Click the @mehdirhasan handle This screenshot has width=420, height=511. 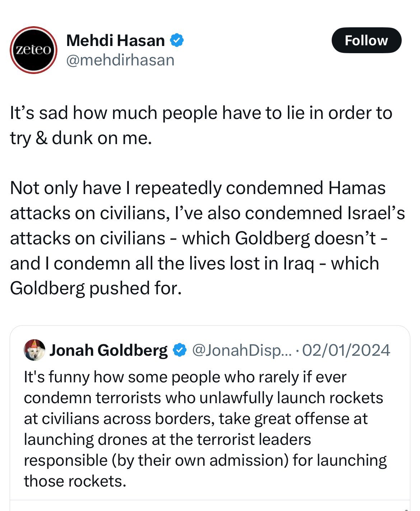pos(120,60)
